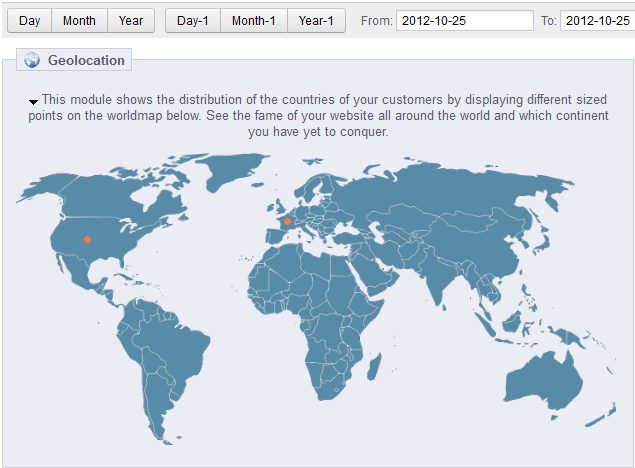This screenshot has height=468, width=635.
Task: Focus the From date input field
Action: (x=465, y=21)
